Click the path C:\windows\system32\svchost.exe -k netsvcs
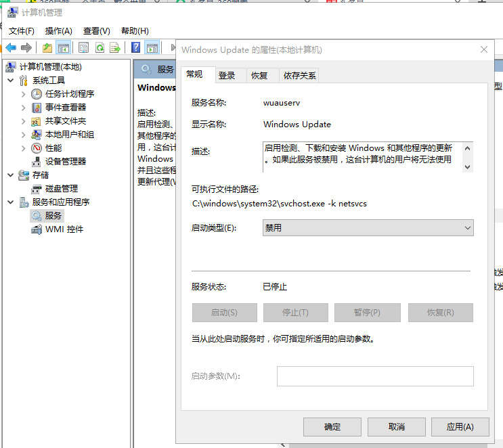Viewport: 503px width, 448px height. tap(280, 204)
